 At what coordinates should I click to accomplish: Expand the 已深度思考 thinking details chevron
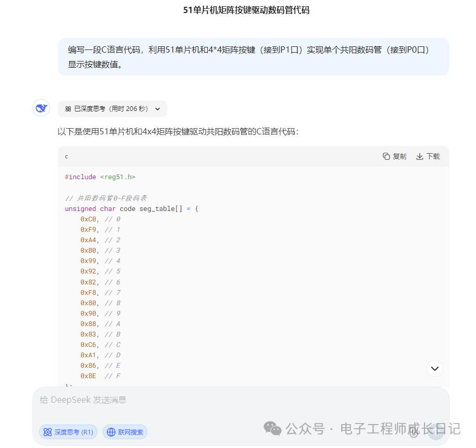[158, 109]
